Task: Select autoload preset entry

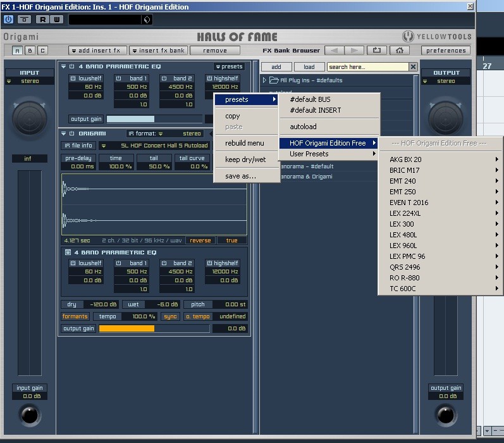Action: pyautogui.click(x=329, y=127)
